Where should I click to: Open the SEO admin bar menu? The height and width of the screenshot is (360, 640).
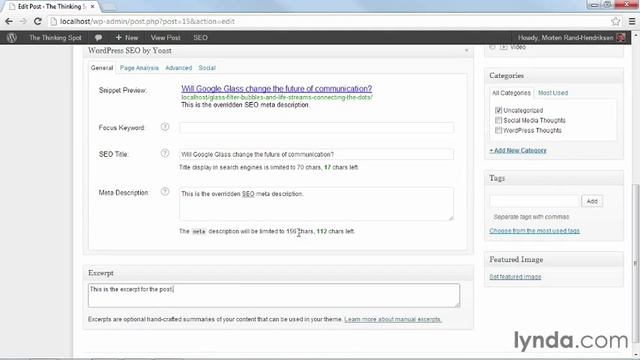pos(200,38)
